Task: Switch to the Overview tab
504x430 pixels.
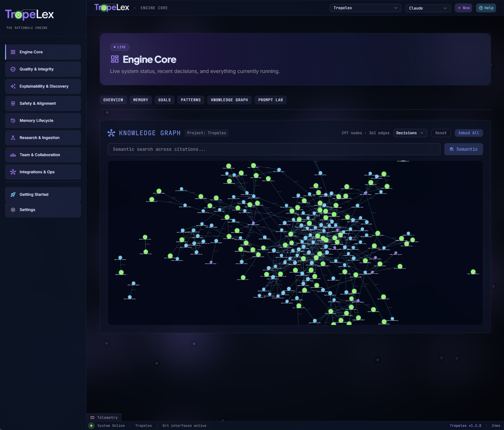Action: pyautogui.click(x=113, y=100)
